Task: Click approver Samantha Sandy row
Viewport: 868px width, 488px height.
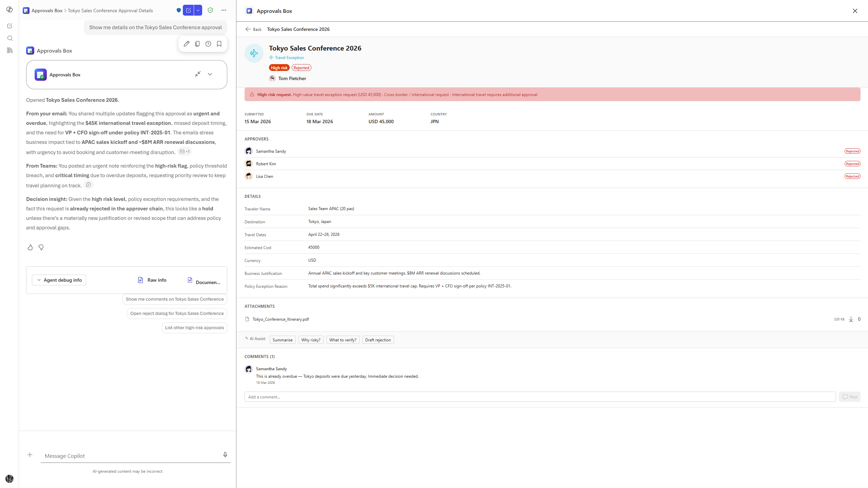Action: coord(552,151)
